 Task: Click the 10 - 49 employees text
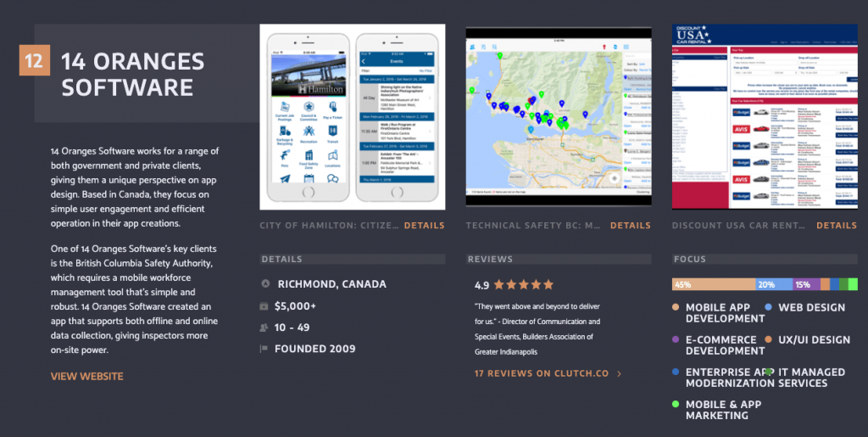click(x=292, y=328)
